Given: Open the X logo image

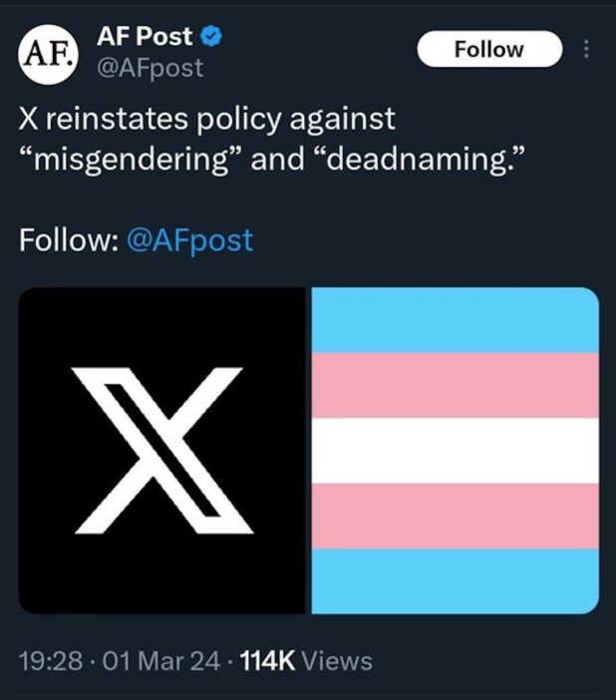Looking at the screenshot, I should pyautogui.click(x=162, y=451).
